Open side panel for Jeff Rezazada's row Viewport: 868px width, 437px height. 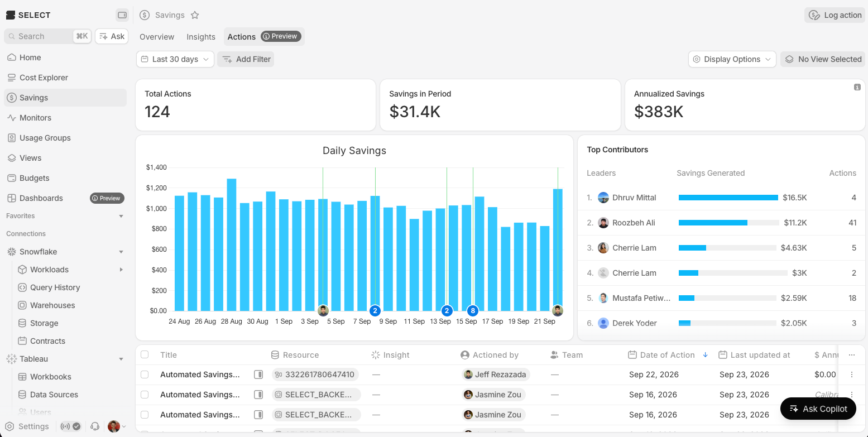tap(258, 374)
